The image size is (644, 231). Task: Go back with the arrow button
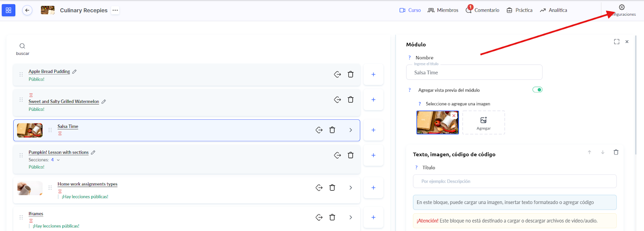(x=27, y=10)
